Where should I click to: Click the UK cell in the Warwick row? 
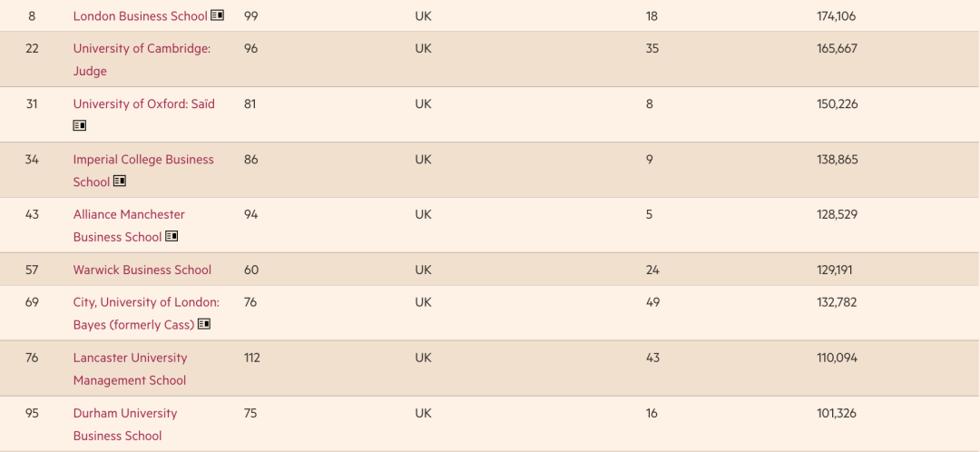[x=423, y=270]
